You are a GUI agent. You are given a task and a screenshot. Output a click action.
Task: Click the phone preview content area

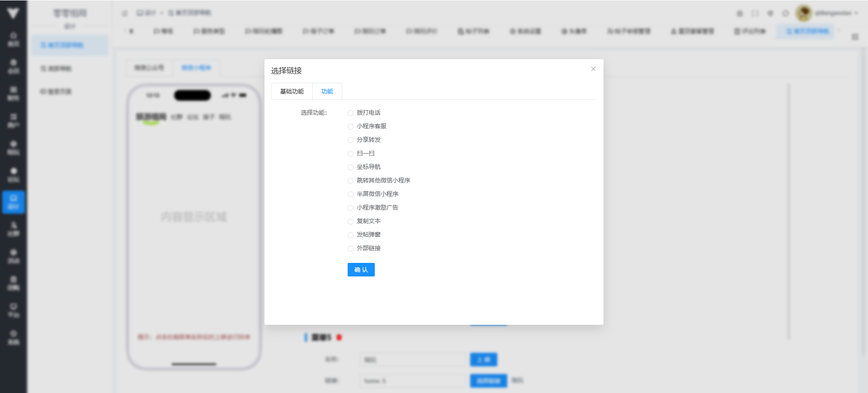(x=194, y=217)
